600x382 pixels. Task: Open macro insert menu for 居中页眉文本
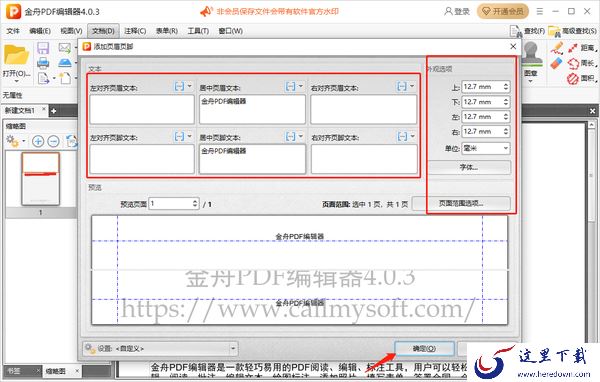pos(294,87)
